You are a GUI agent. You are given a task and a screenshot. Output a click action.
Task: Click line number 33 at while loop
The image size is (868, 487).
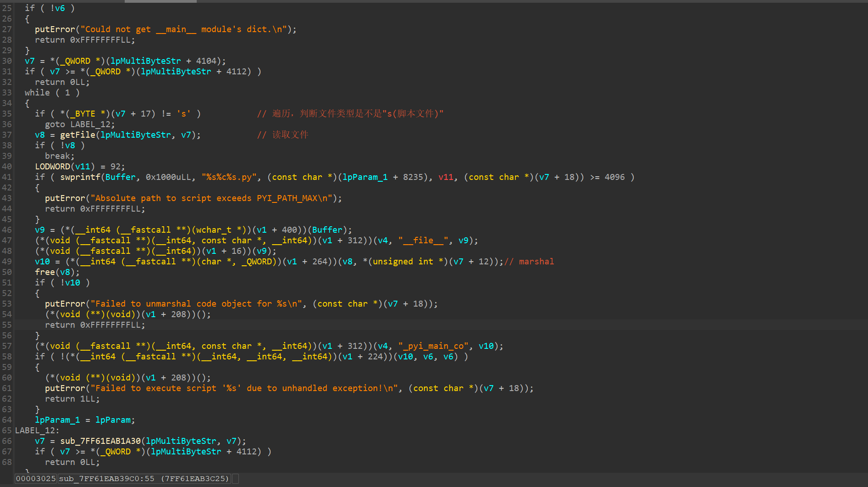[7, 93]
